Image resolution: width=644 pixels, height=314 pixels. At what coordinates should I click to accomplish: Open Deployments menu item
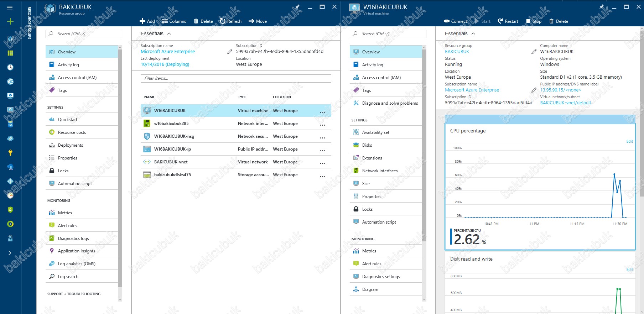pyautogui.click(x=82, y=145)
